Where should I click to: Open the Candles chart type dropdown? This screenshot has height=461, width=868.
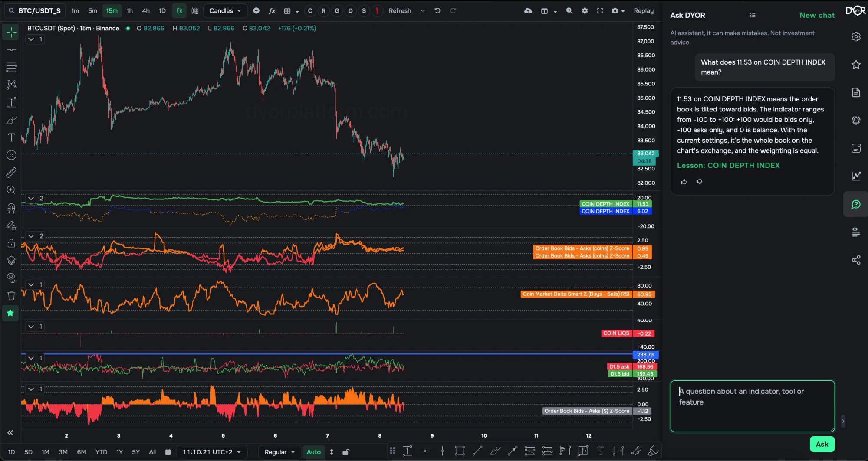pyautogui.click(x=225, y=11)
